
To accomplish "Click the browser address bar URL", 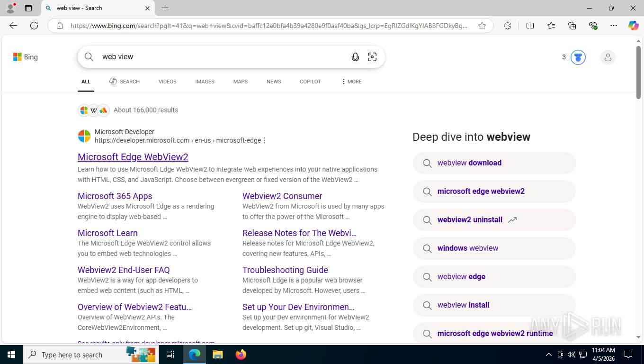I will point(268,26).
